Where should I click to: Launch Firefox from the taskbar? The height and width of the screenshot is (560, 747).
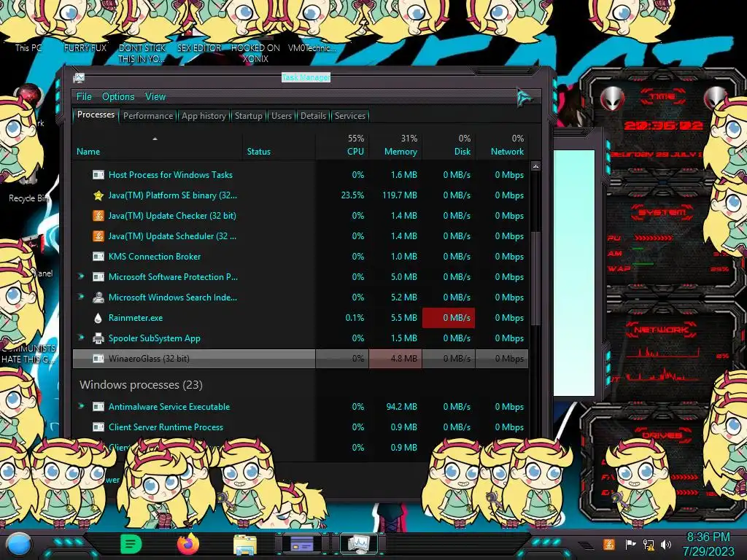coord(188,544)
